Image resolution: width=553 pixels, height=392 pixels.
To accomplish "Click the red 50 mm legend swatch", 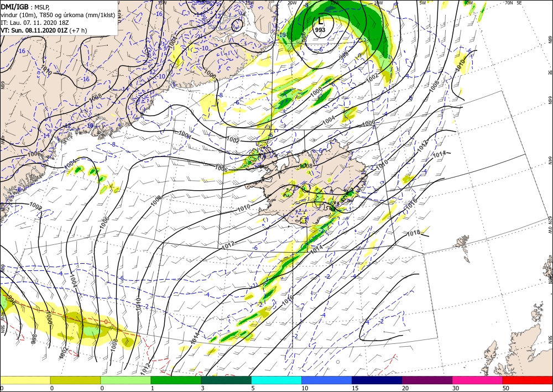I will (528, 380).
